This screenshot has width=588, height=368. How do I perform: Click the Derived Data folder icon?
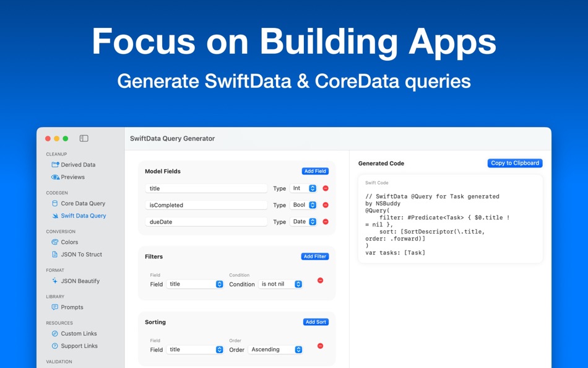click(55, 164)
